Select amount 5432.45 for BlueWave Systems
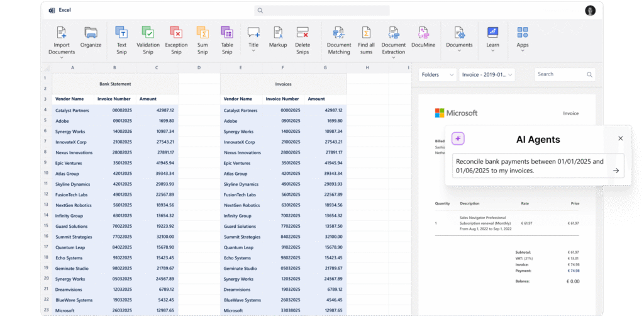The image size is (644, 316). click(x=157, y=300)
